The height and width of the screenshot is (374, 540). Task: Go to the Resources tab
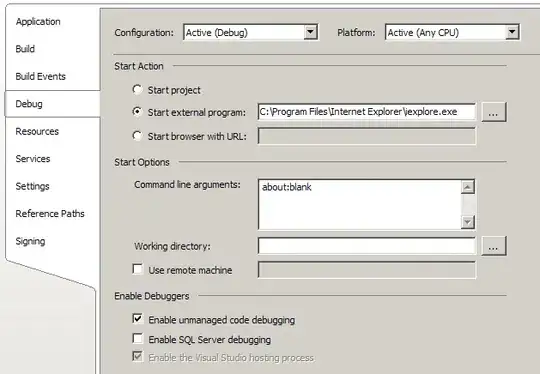coord(37,131)
